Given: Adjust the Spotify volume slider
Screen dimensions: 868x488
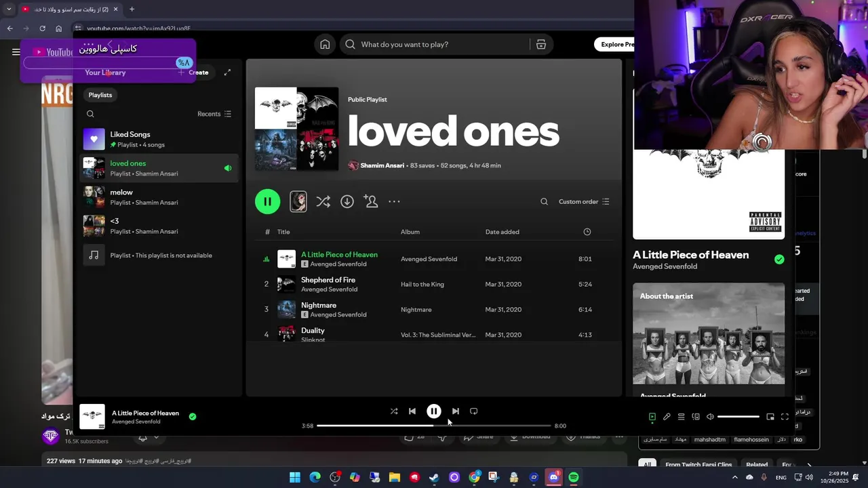Looking at the screenshot, I should pyautogui.click(x=738, y=417).
